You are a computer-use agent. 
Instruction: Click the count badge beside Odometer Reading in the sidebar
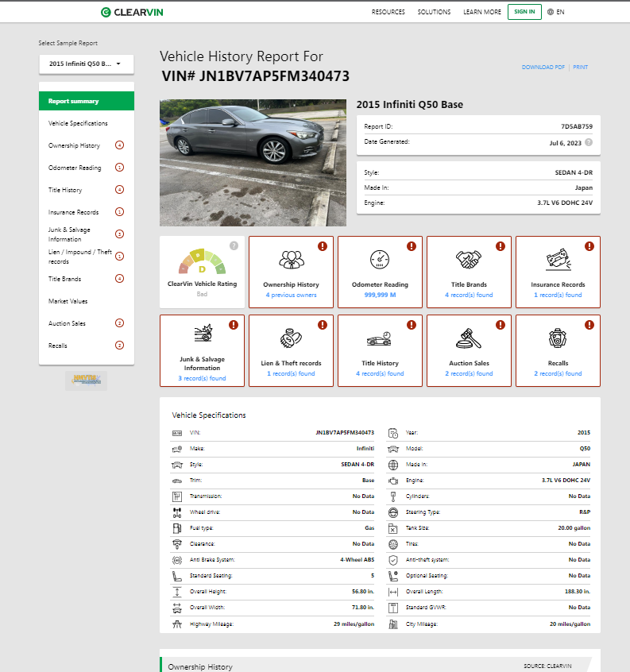pyautogui.click(x=120, y=168)
